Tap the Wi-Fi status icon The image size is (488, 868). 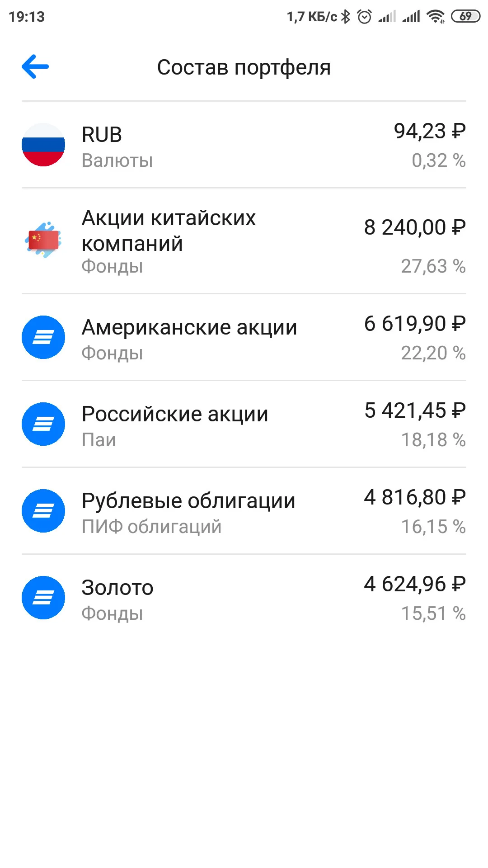tap(436, 17)
